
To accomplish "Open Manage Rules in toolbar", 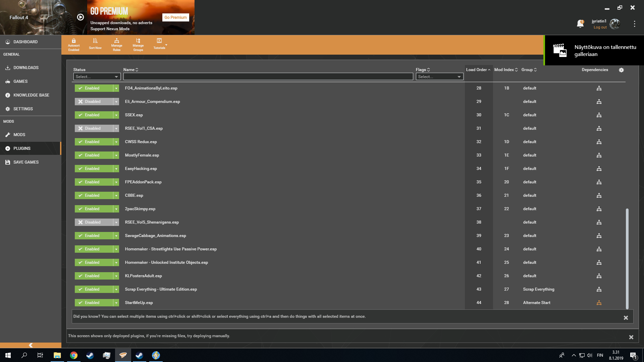I will pos(117,45).
